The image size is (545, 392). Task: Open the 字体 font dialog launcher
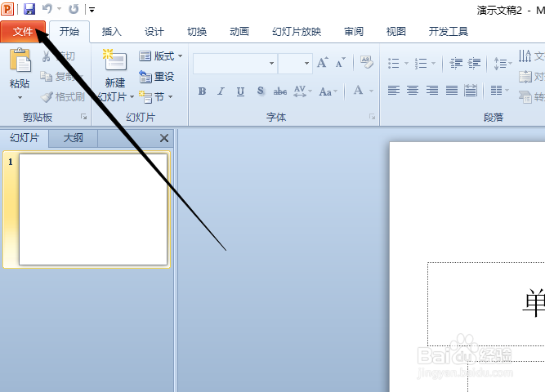(373, 117)
